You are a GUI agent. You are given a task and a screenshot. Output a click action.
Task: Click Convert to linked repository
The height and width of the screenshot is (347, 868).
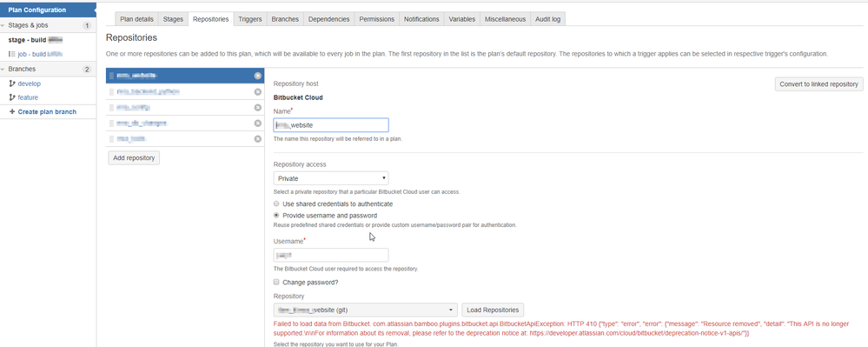818,84
